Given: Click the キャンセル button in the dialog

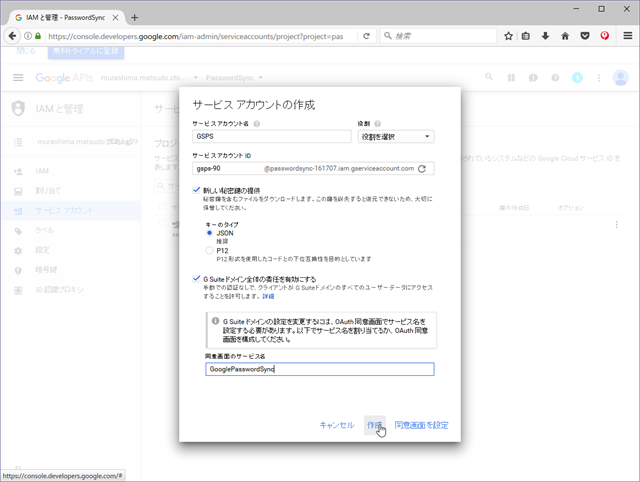Looking at the screenshot, I should 337,425.
